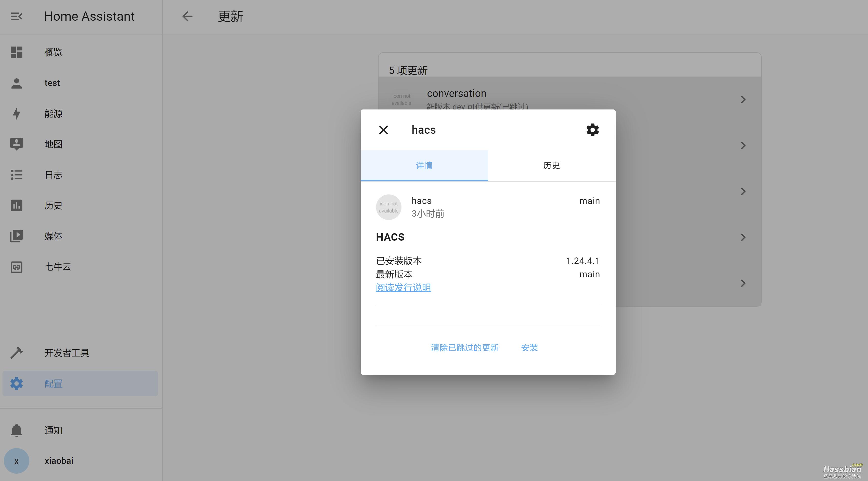868x481 pixels.
Task: Select 媒体 in the sidebar
Action: 53,236
